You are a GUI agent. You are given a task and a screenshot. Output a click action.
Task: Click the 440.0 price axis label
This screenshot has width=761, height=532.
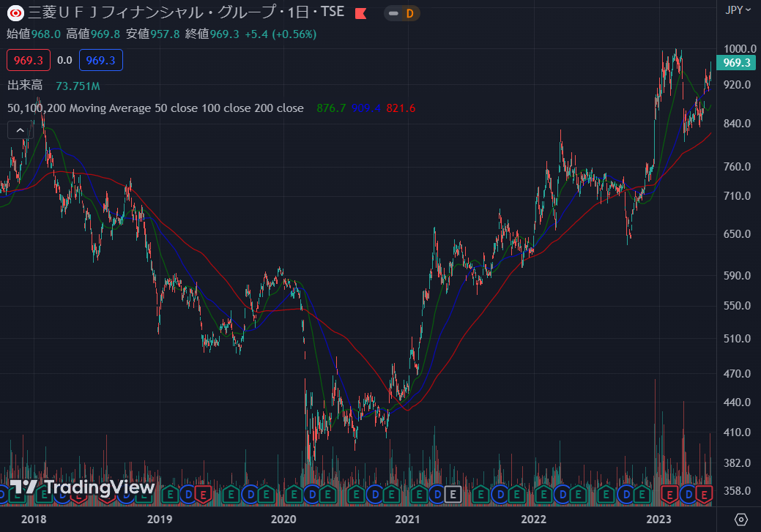click(x=737, y=402)
